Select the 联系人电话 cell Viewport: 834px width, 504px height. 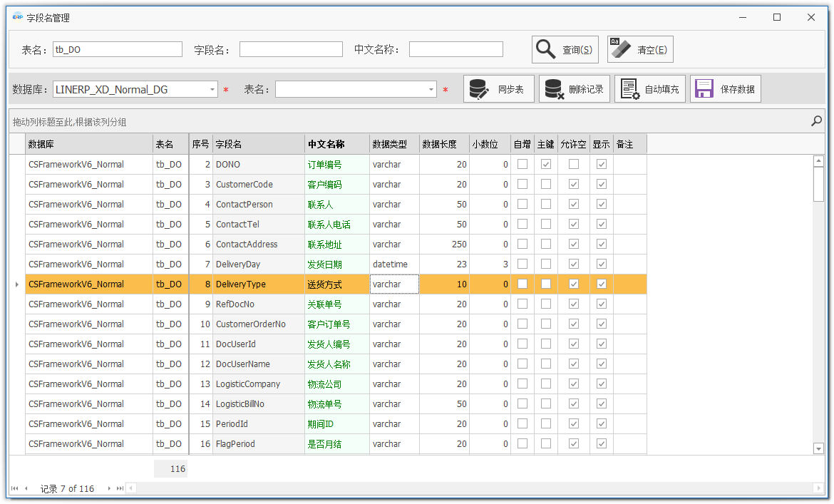(x=337, y=225)
